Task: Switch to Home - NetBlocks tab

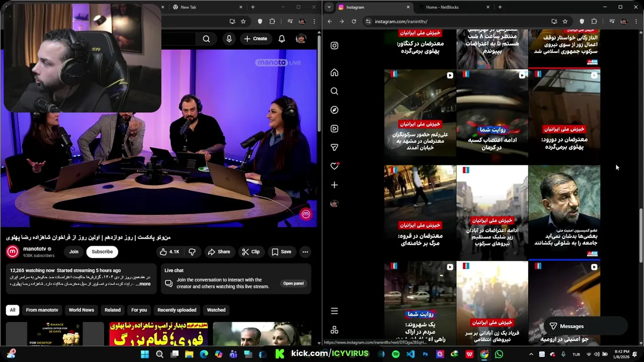Action: (x=453, y=7)
